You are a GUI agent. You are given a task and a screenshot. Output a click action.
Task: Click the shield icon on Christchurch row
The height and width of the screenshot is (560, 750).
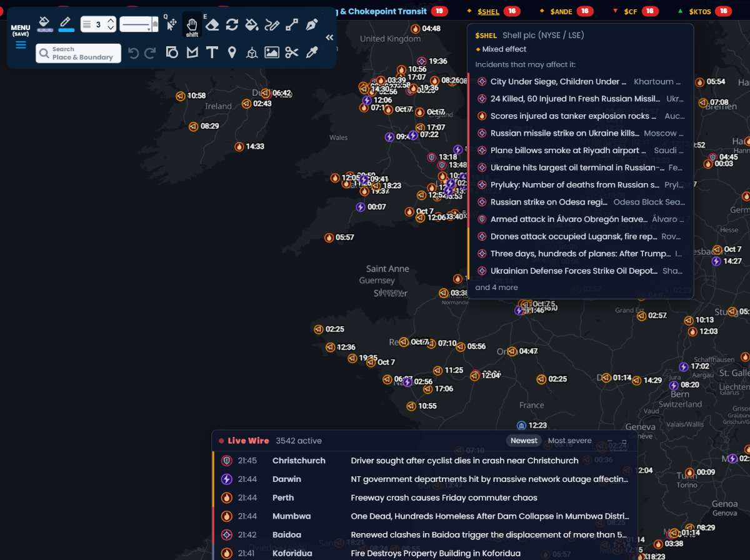click(x=227, y=461)
